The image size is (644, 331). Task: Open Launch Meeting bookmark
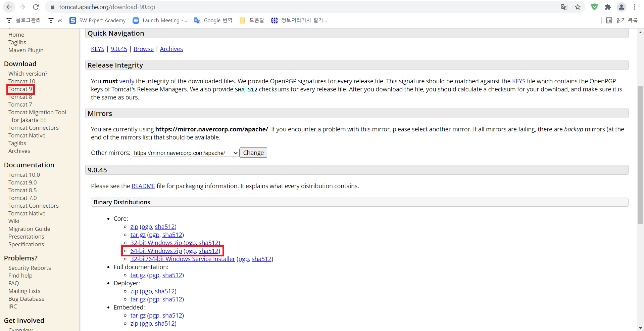160,20
